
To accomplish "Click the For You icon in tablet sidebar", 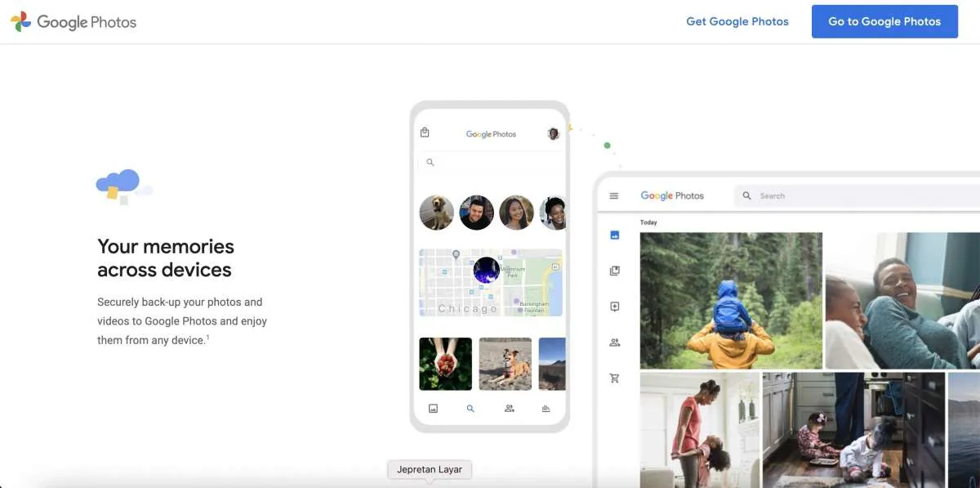I will (614, 307).
